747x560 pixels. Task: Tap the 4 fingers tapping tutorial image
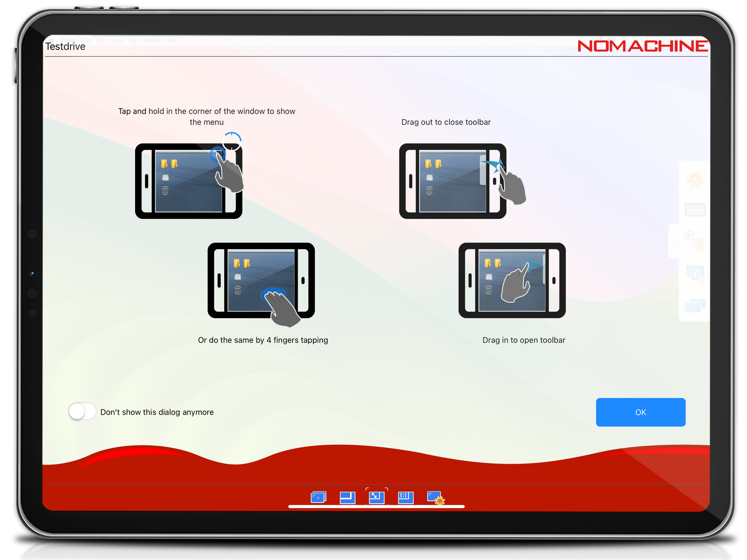[x=261, y=284]
